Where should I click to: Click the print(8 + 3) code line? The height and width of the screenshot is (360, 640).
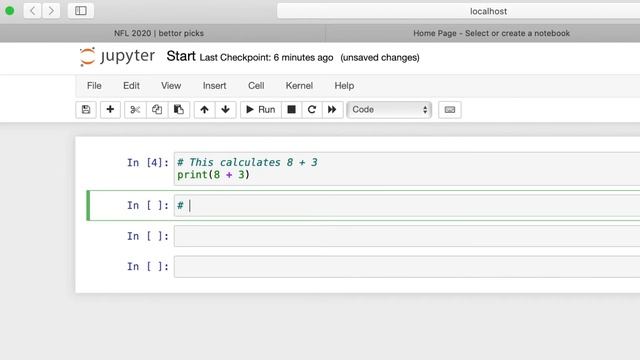tap(213, 175)
